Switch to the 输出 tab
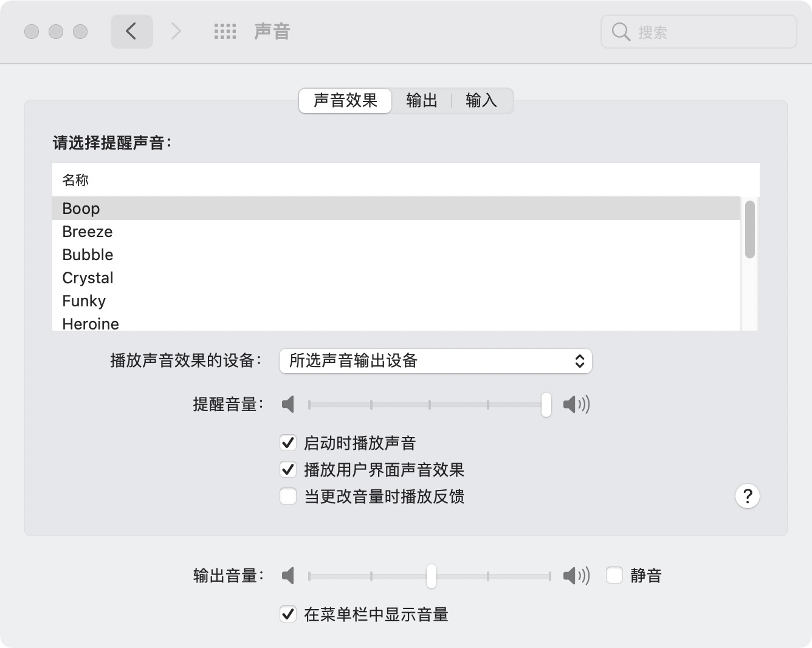This screenshot has width=812, height=648. click(x=421, y=100)
